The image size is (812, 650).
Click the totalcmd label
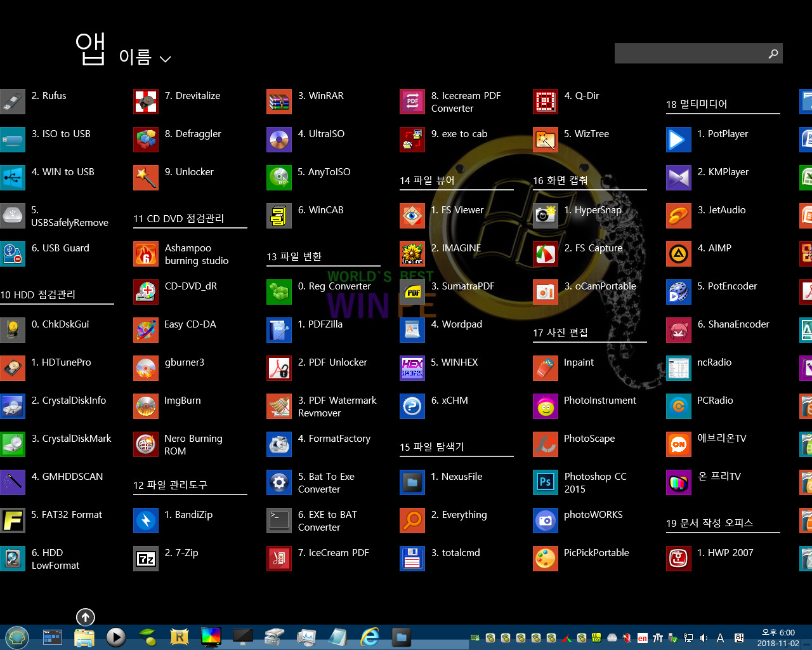tap(455, 553)
